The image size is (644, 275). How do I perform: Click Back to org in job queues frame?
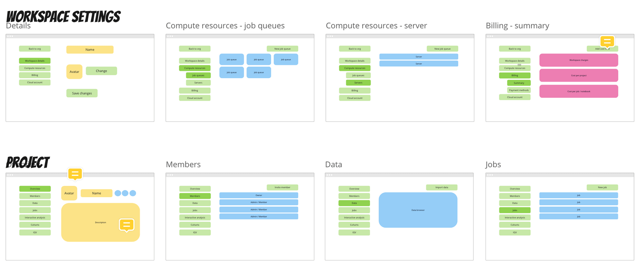[195, 49]
